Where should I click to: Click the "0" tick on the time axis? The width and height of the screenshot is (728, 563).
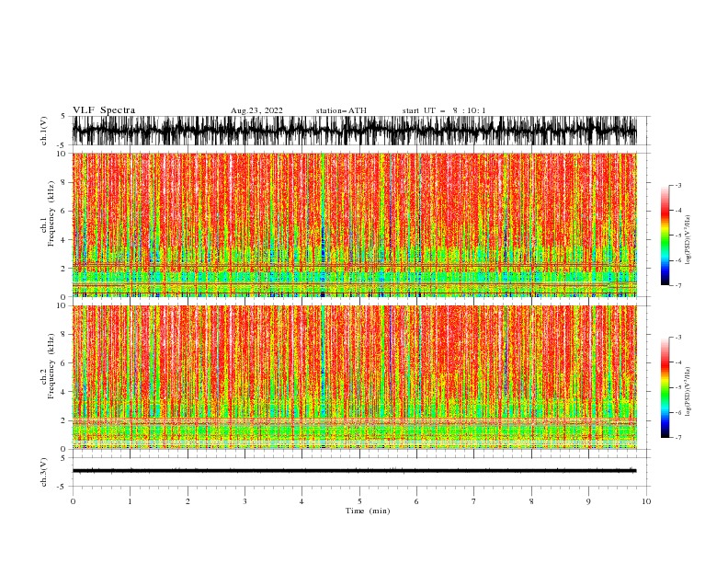click(x=73, y=501)
